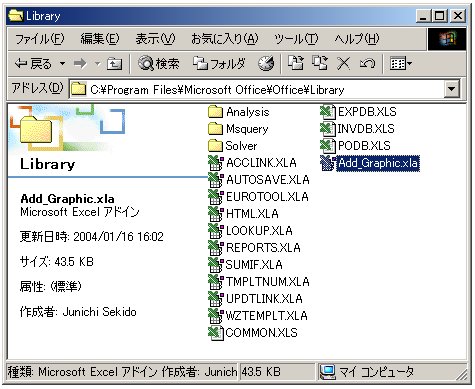Image resolution: width=475 pixels, height=389 pixels.
Task: Select the UPDTLINK.XLA add-in icon
Action: click(x=215, y=299)
